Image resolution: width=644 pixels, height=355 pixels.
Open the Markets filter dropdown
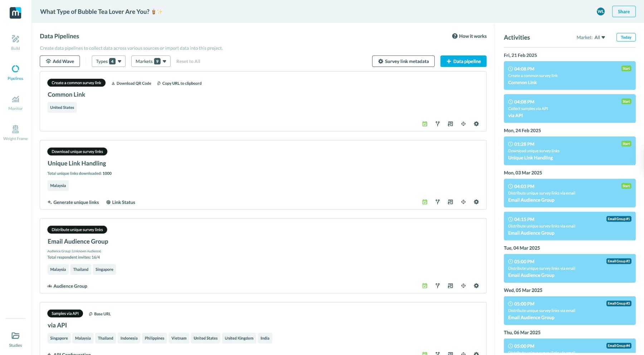[150, 61]
